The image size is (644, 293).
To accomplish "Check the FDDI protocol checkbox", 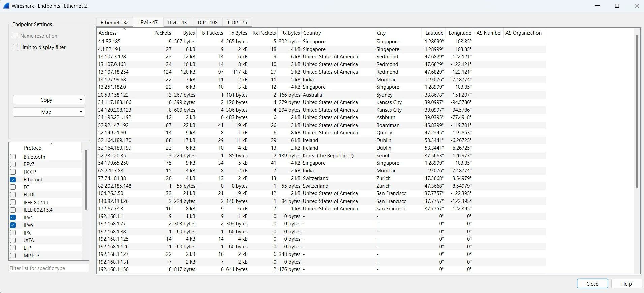I will point(13,195).
